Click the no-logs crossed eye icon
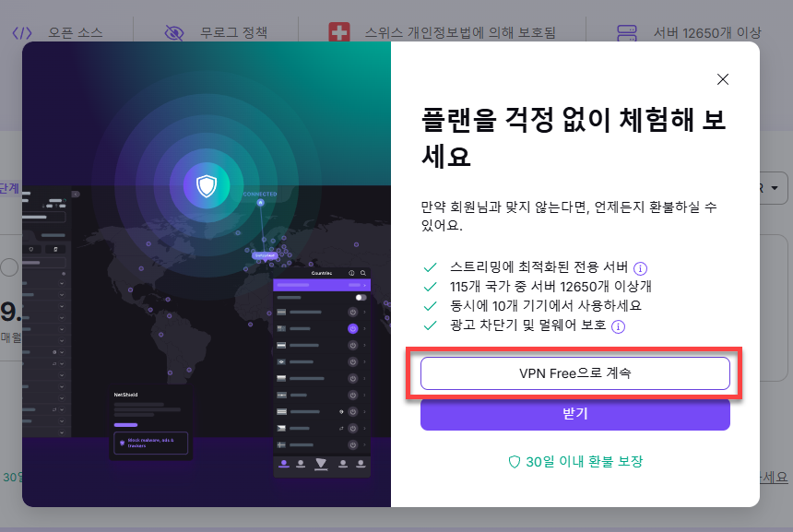Image resolution: width=793 pixels, height=532 pixels. tap(174, 33)
